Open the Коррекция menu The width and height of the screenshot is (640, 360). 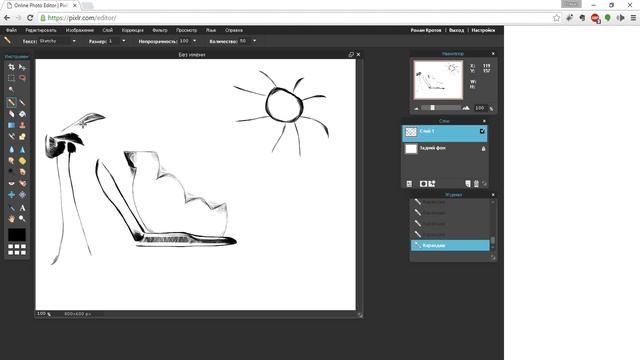coord(133,30)
